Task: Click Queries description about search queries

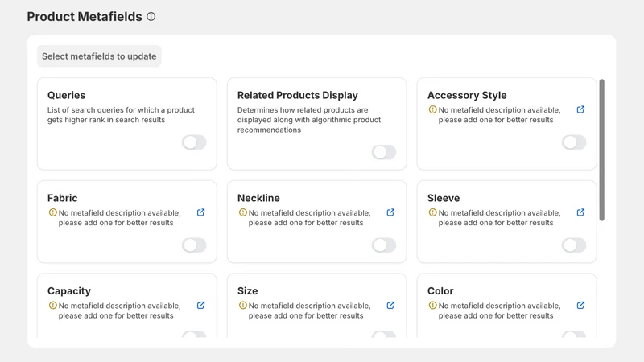Action: tap(121, 115)
